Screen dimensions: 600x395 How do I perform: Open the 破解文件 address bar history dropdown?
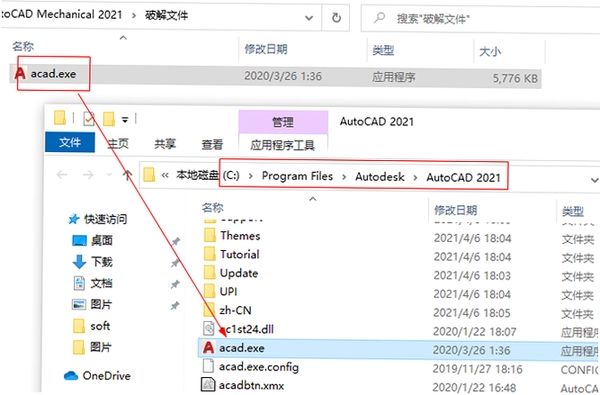point(309,18)
